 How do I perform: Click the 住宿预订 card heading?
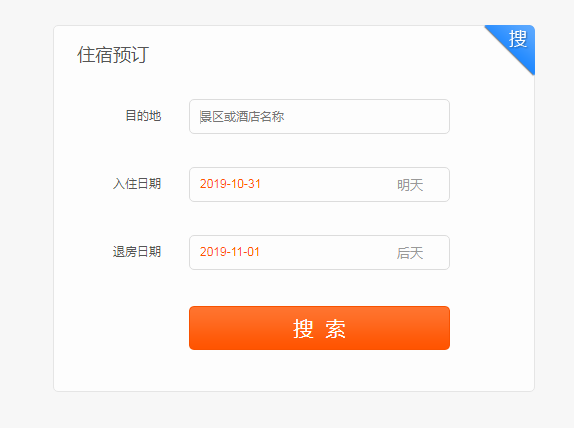coord(113,55)
